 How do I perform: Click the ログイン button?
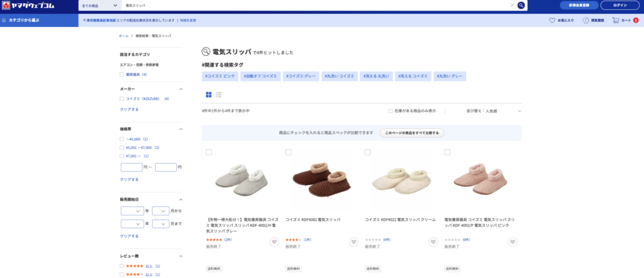pos(619,5)
